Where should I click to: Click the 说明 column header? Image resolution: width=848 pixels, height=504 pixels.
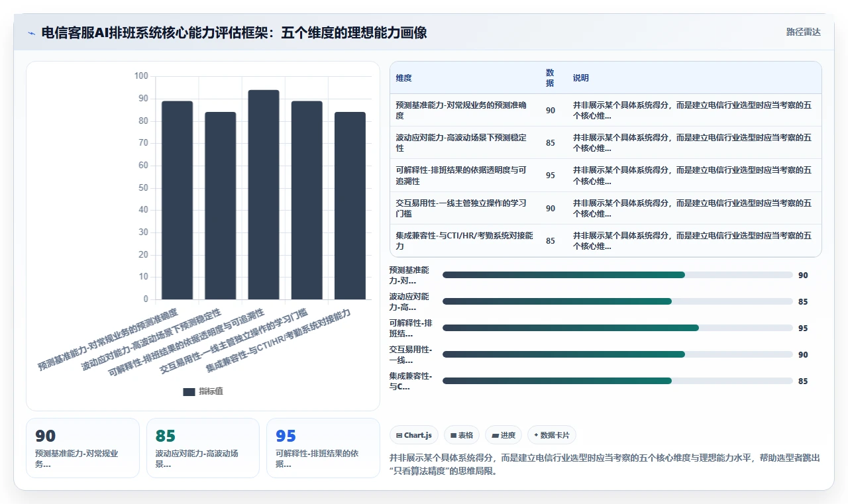click(581, 78)
